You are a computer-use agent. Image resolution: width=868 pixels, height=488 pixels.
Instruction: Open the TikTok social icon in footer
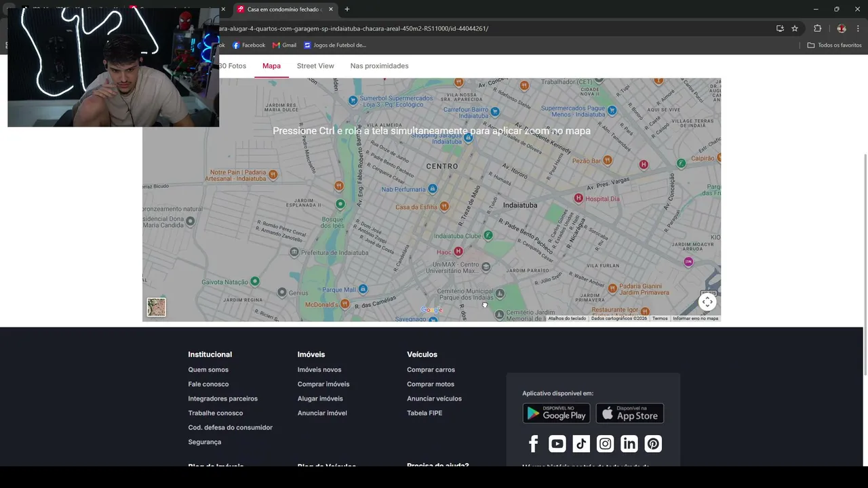coord(581,444)
